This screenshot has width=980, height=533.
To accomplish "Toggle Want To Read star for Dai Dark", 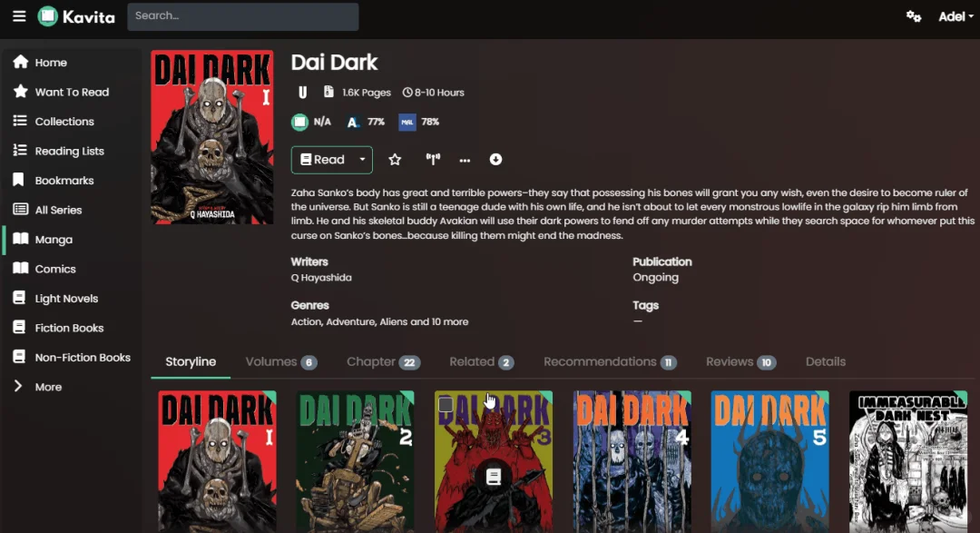I will point(395,160).
